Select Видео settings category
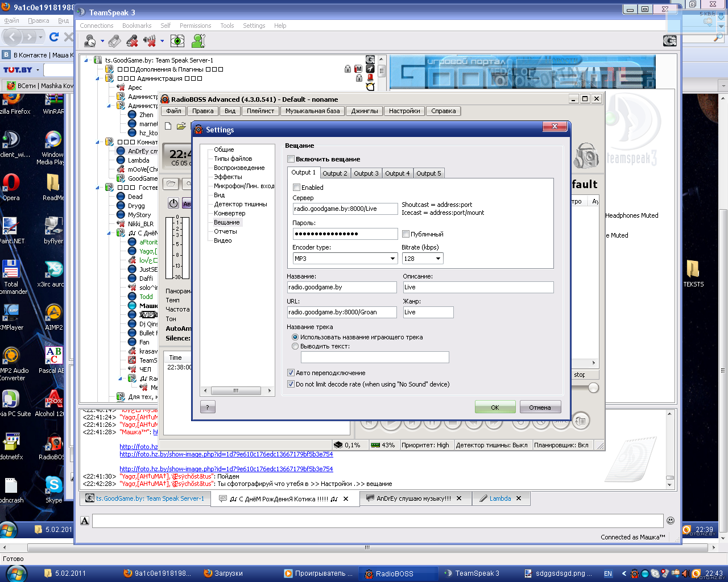Screen dimensions: 728x582 pos(223,240)
